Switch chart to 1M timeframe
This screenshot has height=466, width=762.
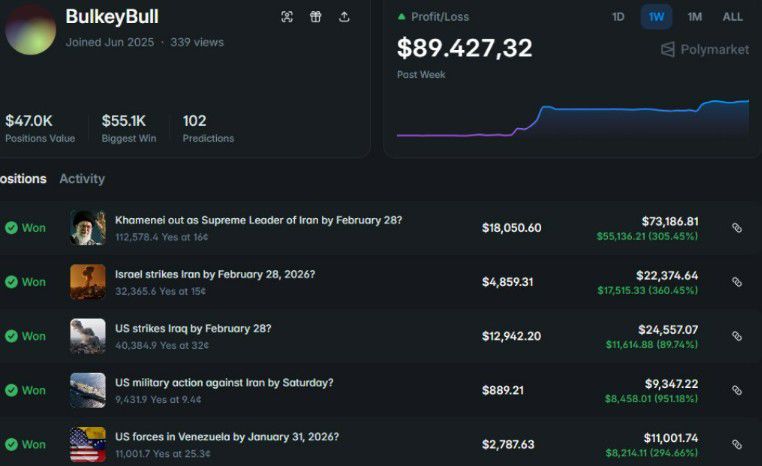pyautogui.click(x=694, y=17)
